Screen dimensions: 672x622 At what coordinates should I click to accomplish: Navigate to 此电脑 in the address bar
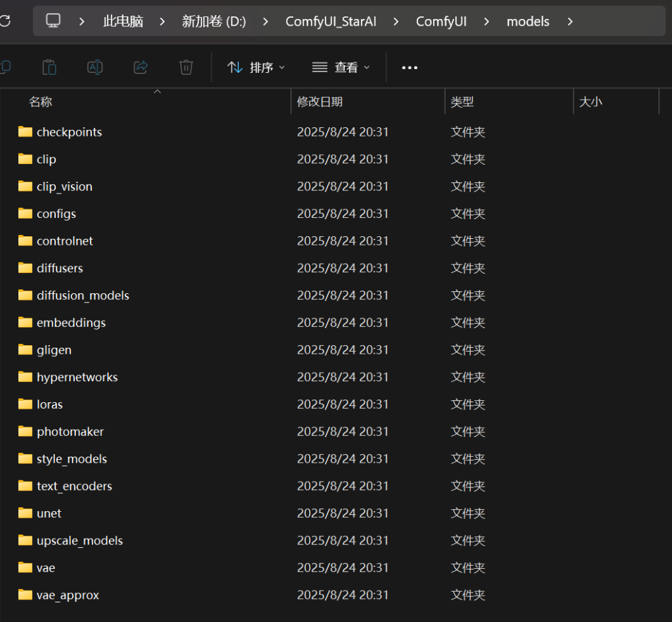click(123, 22)
